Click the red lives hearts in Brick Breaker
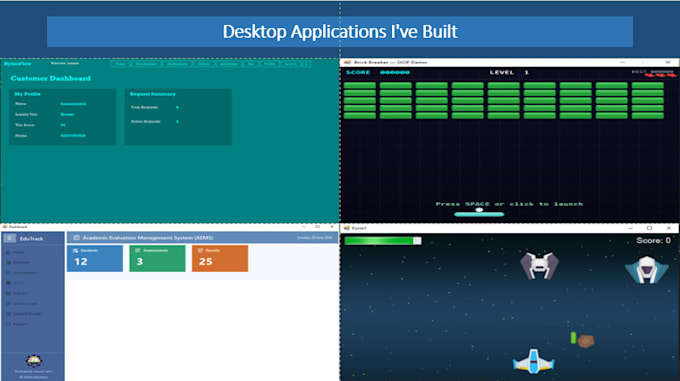The image size is (680, 381). pos(660,75)
